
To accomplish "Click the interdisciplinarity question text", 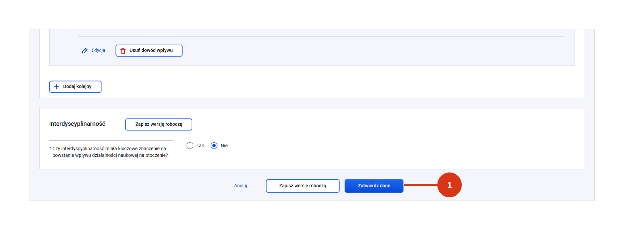I will point(109,152).
